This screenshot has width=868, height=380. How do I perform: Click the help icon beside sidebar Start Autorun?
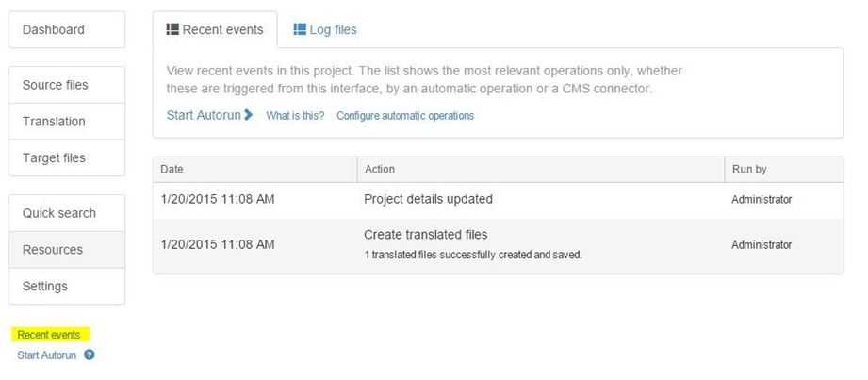click(x=90, y=355)
